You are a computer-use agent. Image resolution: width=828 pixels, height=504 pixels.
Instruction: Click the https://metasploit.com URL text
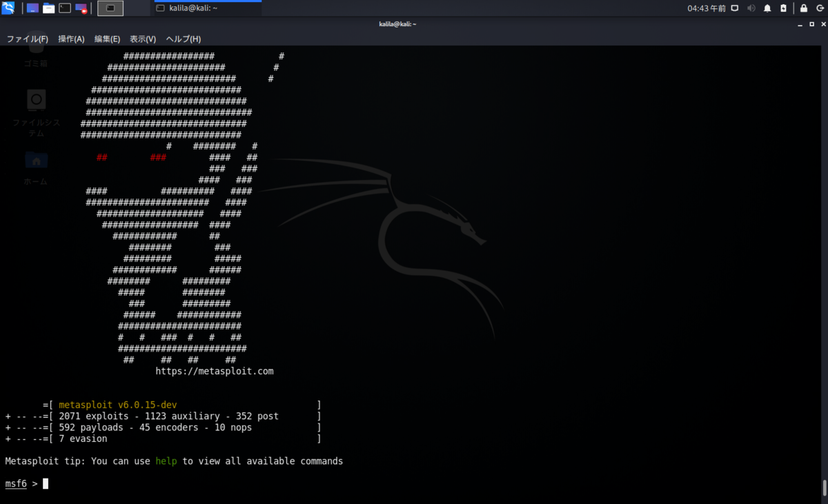[215, 371]
